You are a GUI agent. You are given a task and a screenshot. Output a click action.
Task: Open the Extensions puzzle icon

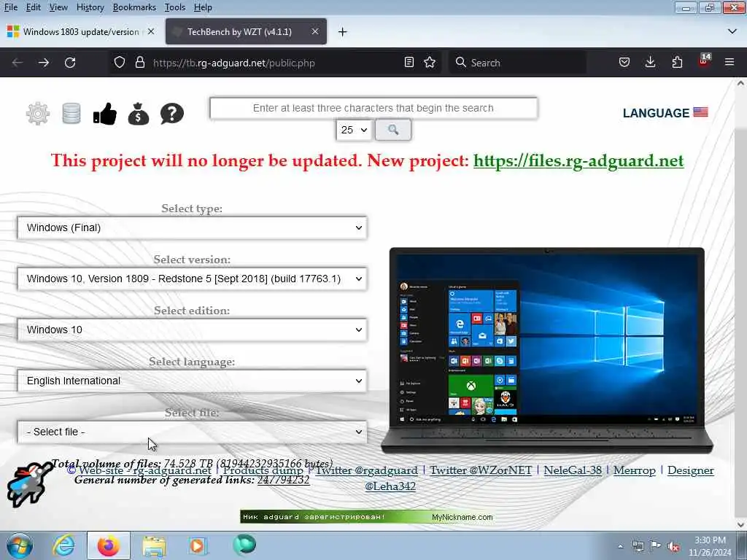[677, 63]
